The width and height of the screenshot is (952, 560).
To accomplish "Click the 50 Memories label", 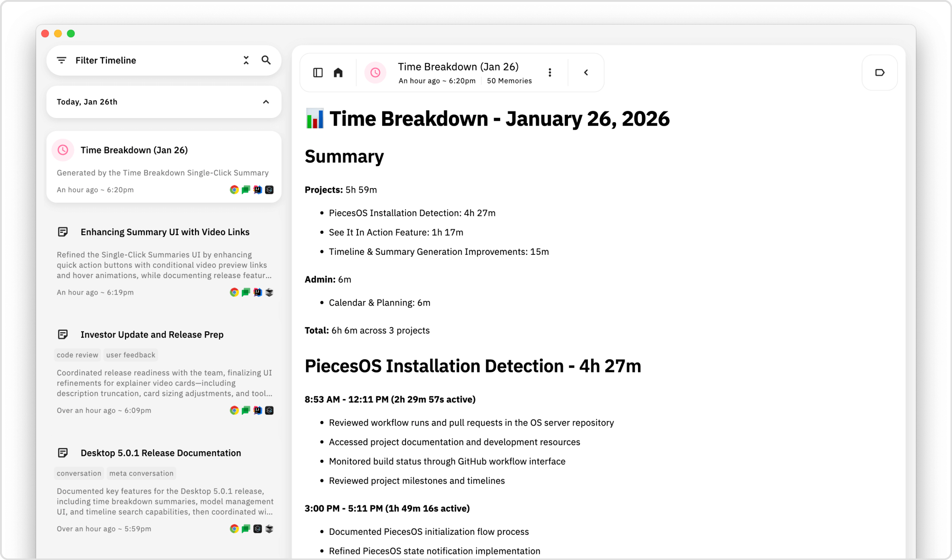I will point(509,80).
